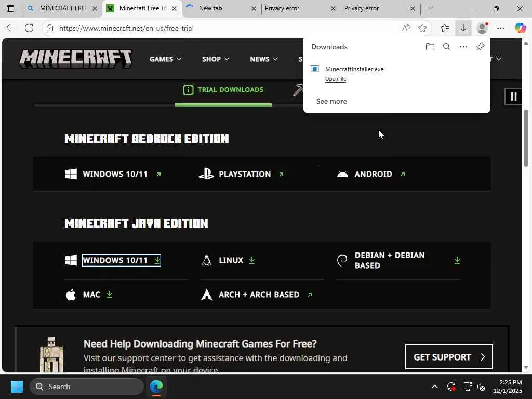This screenshot has width=532, height=399.
Task: Open PlayStation trial link
Action: point(251,174)
